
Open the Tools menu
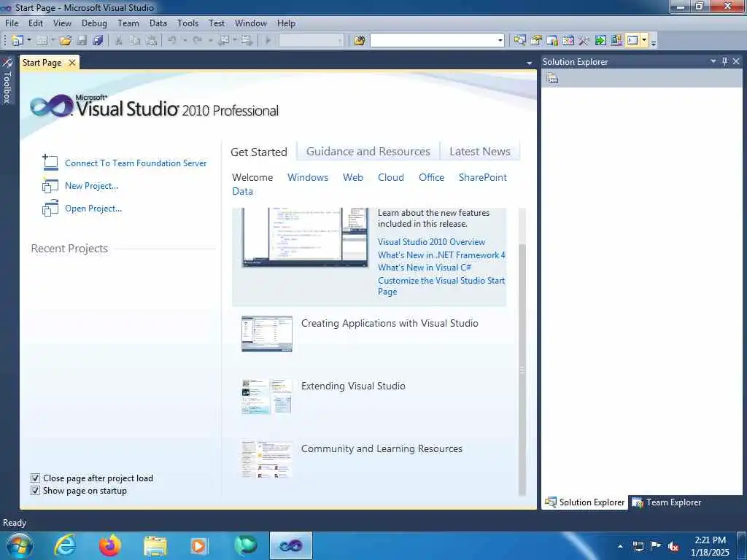coord(187,23)
